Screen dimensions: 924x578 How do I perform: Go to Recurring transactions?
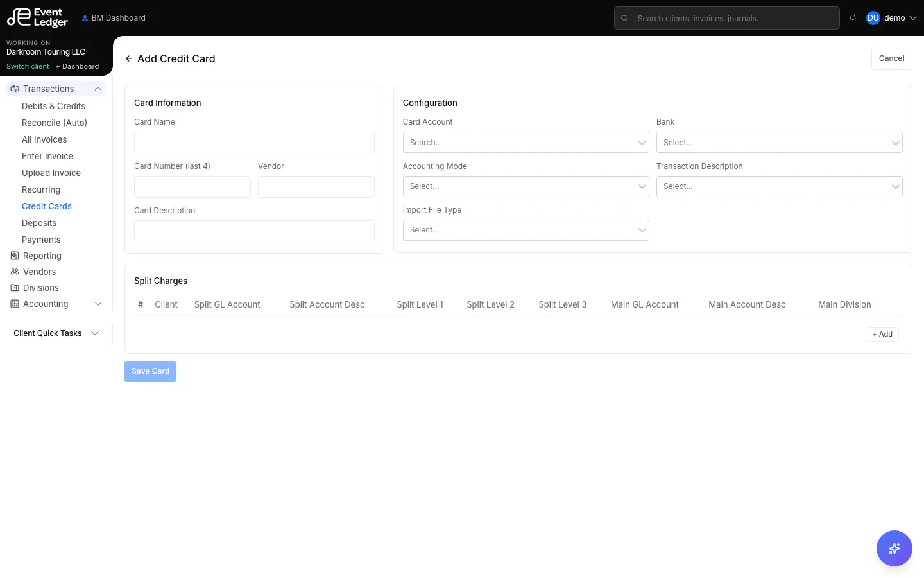(41, 189)
